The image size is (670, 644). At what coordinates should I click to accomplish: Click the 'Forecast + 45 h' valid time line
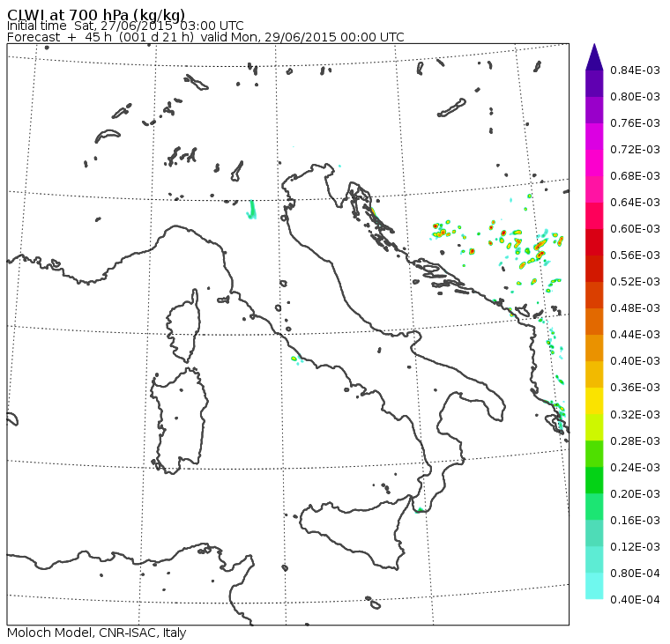tap(205, 37)
